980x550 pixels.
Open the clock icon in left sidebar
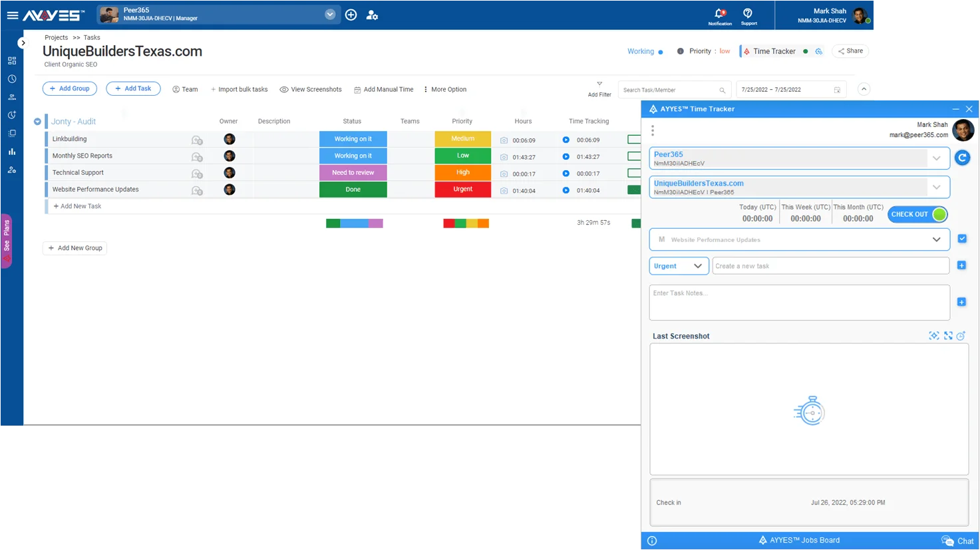(x=12, y=78)
